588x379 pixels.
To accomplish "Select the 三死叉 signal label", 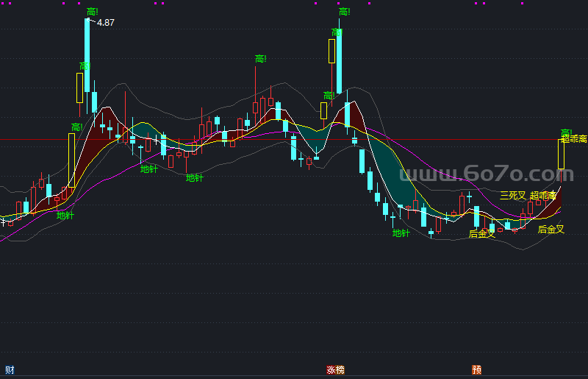I will pyautogui.click(x=513, y=195).
